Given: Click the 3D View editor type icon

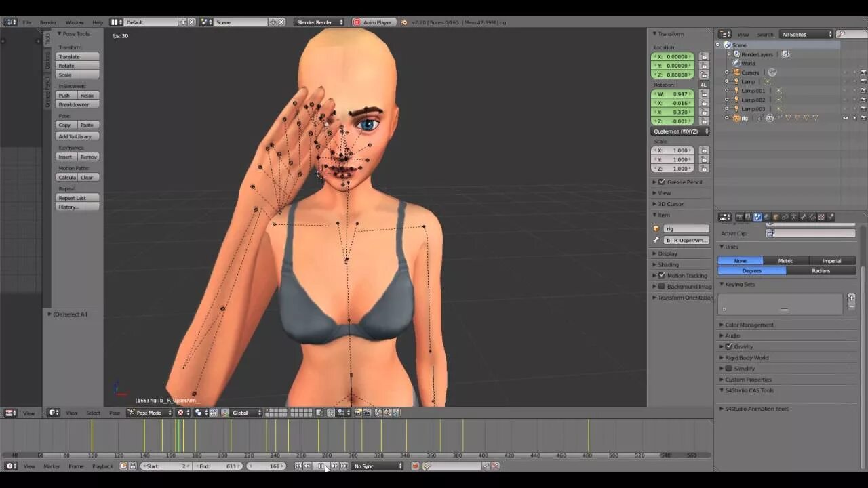Looking at the screenshot, I should (x=54, y=413).
